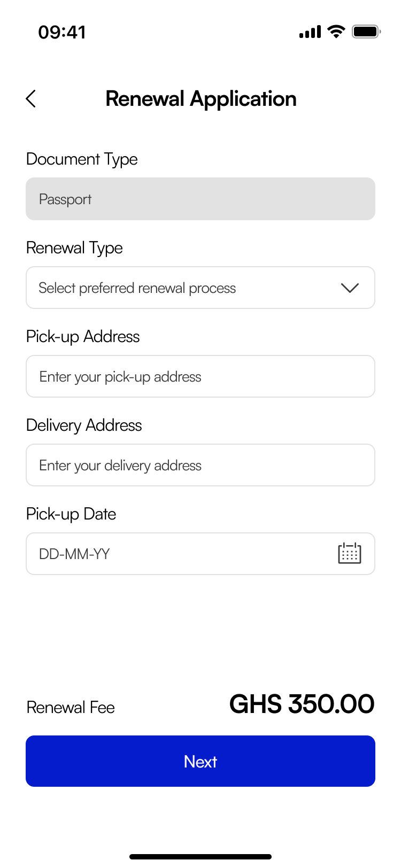Screen dimensions: 401x868
Task: Click the disabled Passport document type field
Action: (x=200, y=199)
